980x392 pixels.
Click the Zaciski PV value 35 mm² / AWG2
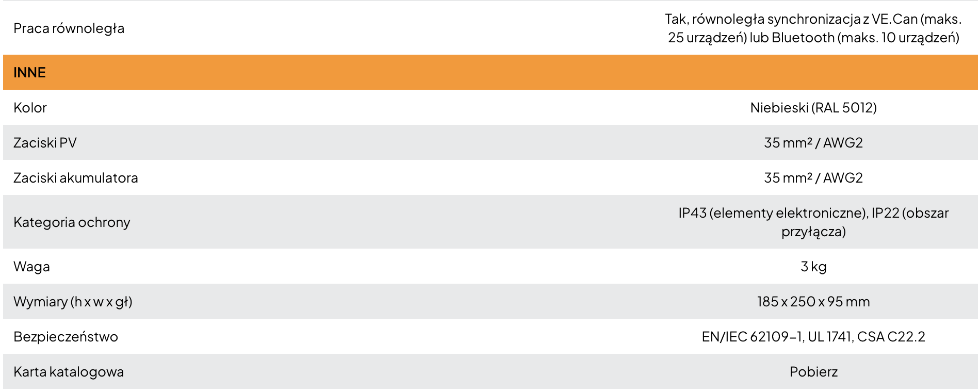(813, 142)
